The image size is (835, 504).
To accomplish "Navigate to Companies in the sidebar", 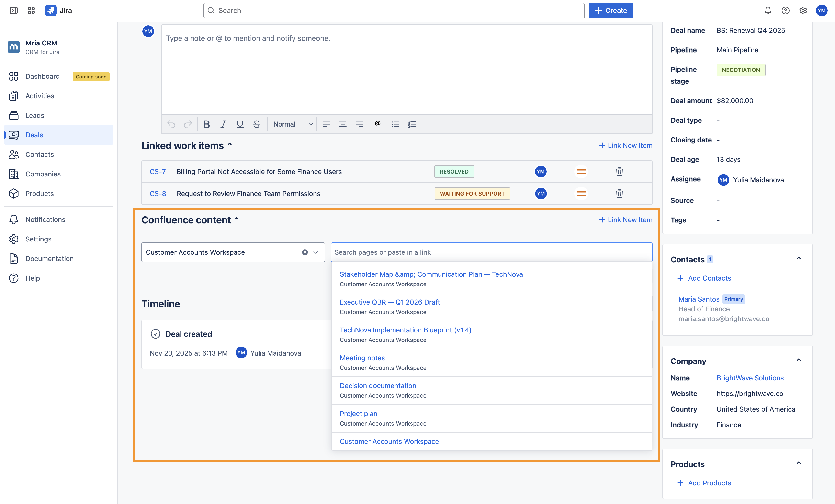I will click(43, 174).
